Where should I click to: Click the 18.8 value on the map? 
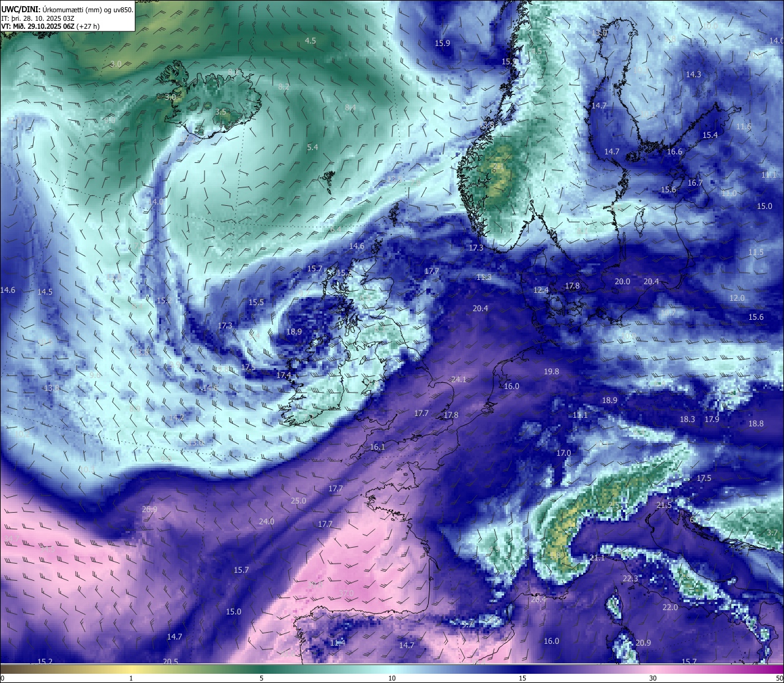point(756,424)
